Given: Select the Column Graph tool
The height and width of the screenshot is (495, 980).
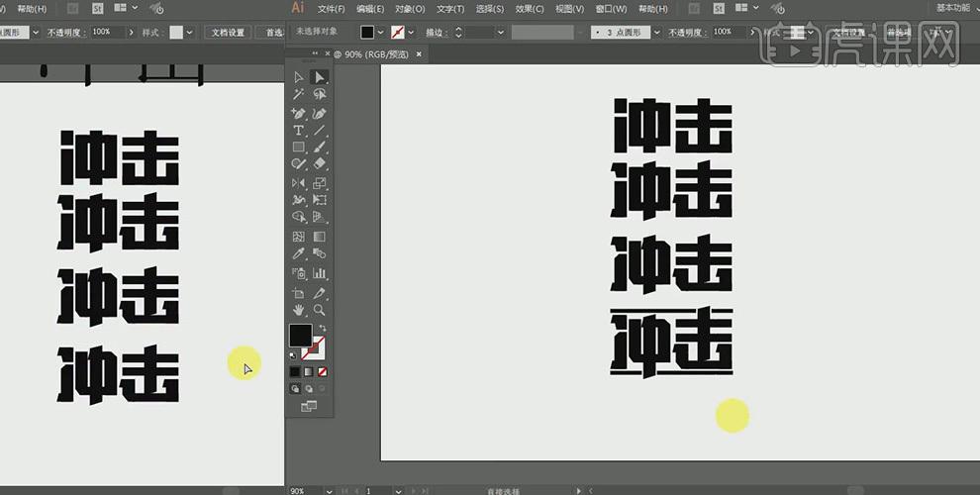Looking at the screenshot, I should pyautogui.click(x=320, y=273).
